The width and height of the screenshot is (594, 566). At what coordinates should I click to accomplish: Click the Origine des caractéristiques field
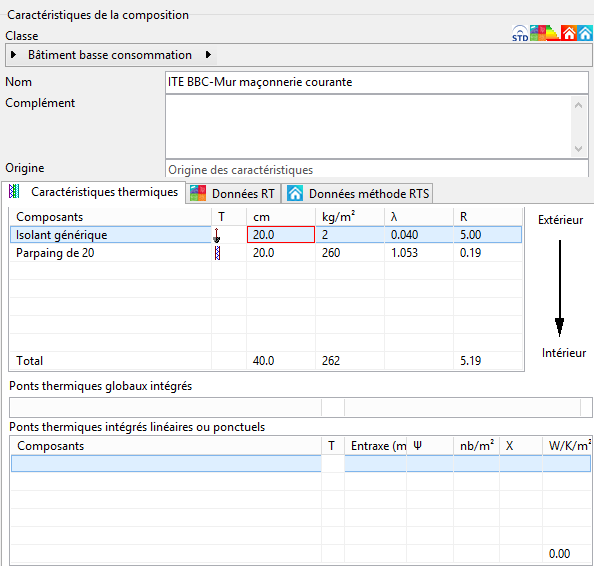click(x=377, y=169)
